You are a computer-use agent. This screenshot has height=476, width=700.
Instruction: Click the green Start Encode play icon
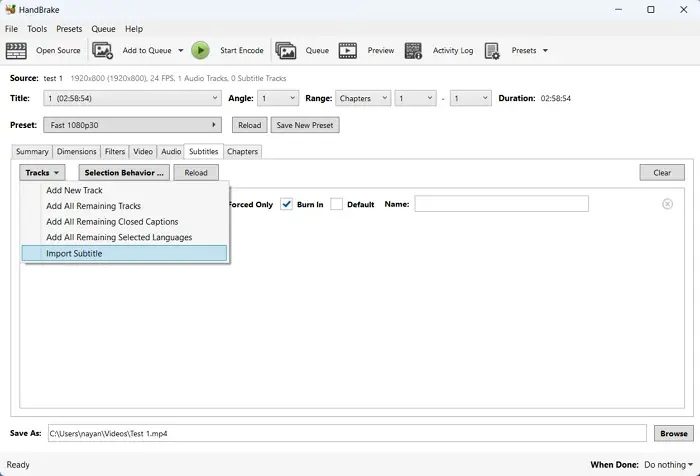(x=200, y=50)
